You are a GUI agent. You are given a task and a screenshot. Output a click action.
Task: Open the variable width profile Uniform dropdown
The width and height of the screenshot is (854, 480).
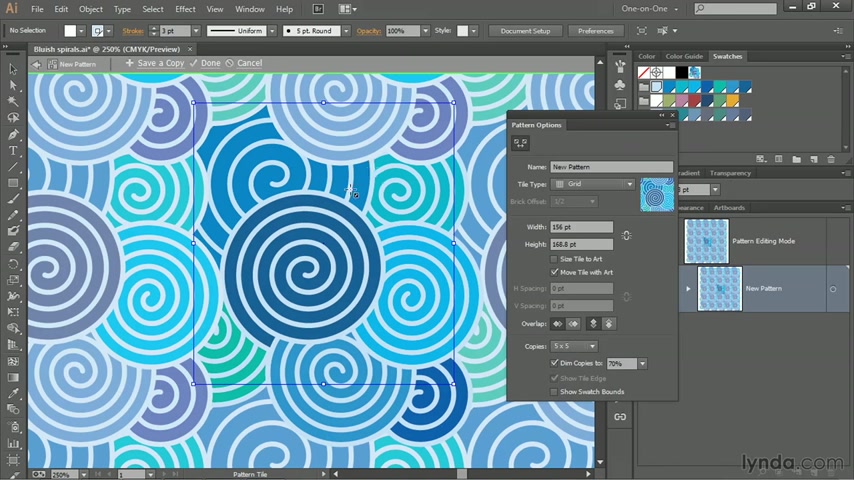(272, 31)
